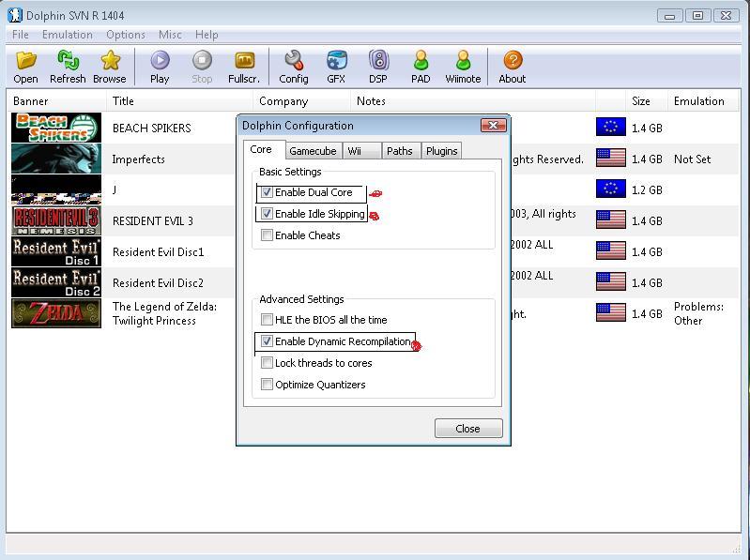
Task: Click the Dolphin app icon in title bar
Action: [x=15, y=15]
